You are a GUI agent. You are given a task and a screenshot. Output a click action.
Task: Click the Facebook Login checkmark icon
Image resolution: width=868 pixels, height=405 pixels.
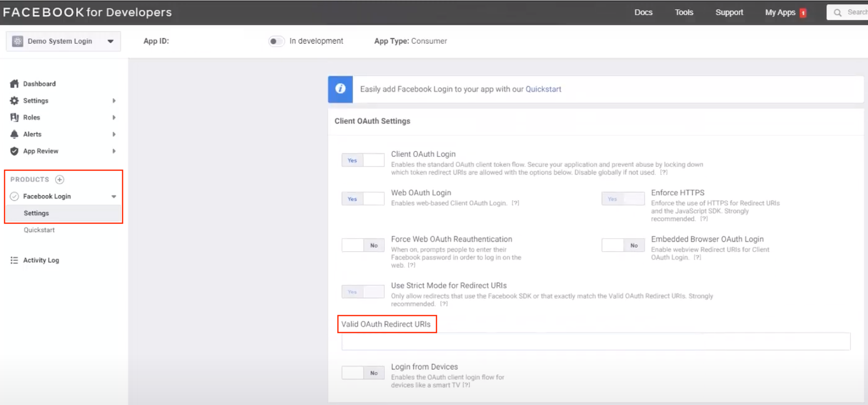coord(14,196)
